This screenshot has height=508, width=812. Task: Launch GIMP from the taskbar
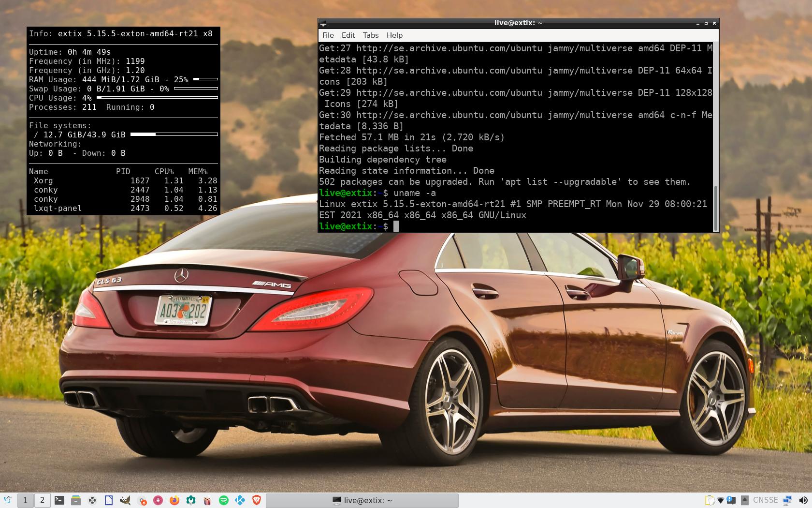point(125,500)
